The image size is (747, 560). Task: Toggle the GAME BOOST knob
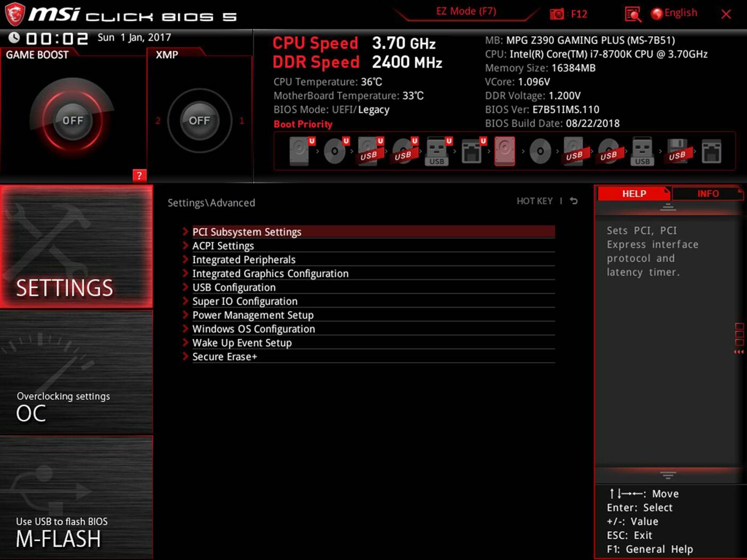pos(73,121)
